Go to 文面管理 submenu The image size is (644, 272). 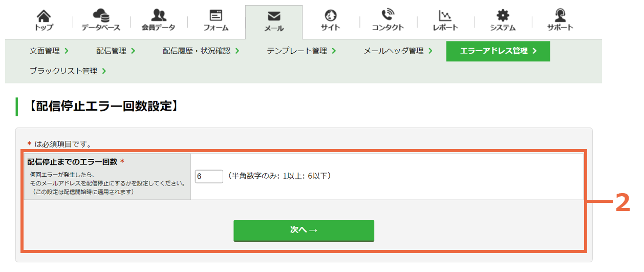click(49, 51)
